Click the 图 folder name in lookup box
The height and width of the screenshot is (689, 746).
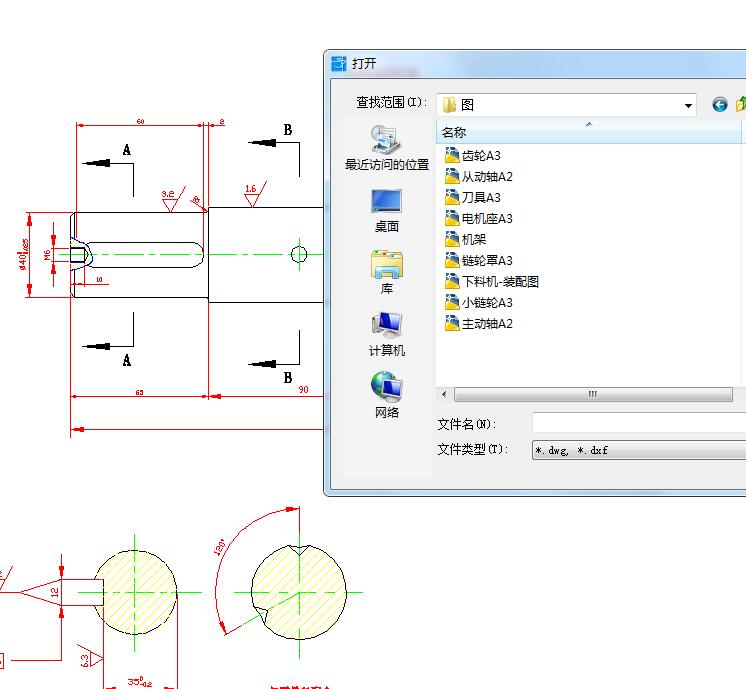coord(467,105)
